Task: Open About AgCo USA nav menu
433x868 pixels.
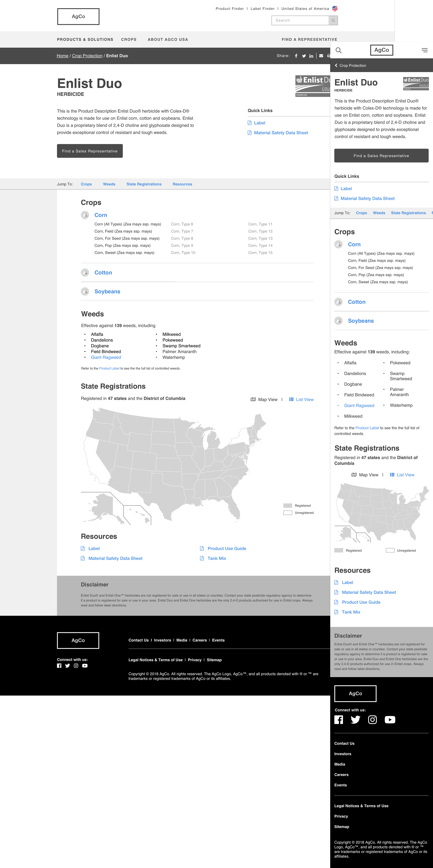Action: coord(168,39)
